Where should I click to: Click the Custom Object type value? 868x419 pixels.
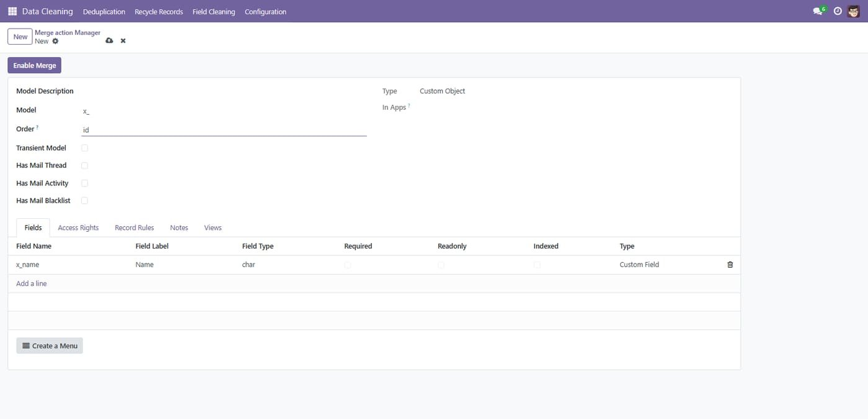pyautogui.click(x=442, y=91)
